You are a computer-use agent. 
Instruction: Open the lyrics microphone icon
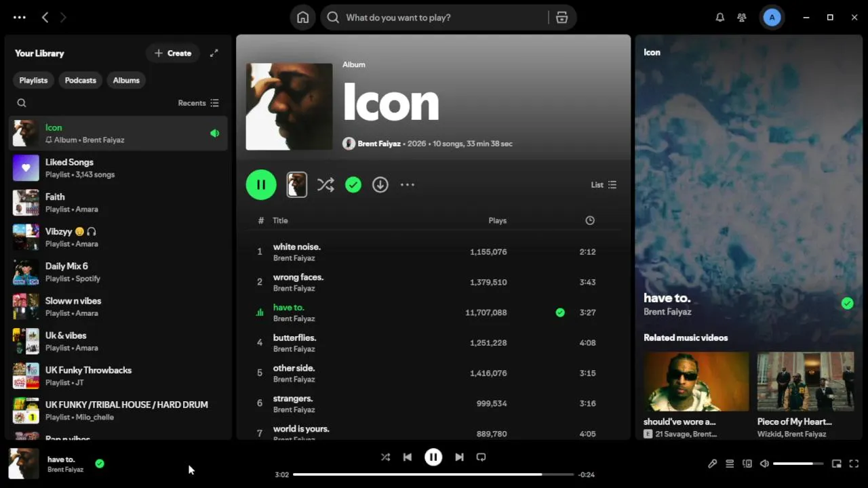coord(712,464)
